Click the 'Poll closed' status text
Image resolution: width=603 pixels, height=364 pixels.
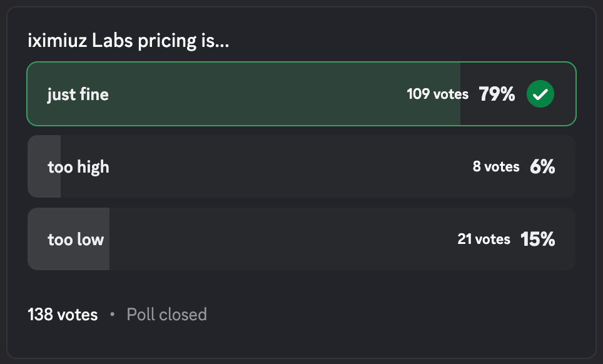point(166,314)
